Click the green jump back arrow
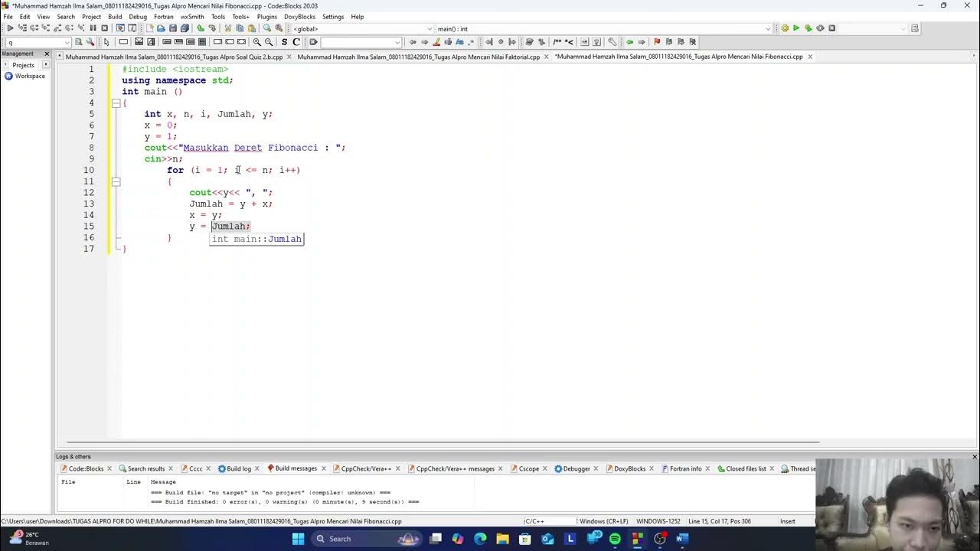The image size is (980, 551). pyautogui.click(x=629, y=42)
